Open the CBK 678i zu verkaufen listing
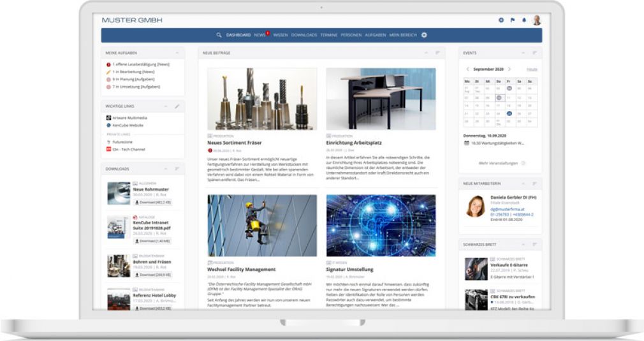This screenshot has height=341, width=644. point(513,296)
